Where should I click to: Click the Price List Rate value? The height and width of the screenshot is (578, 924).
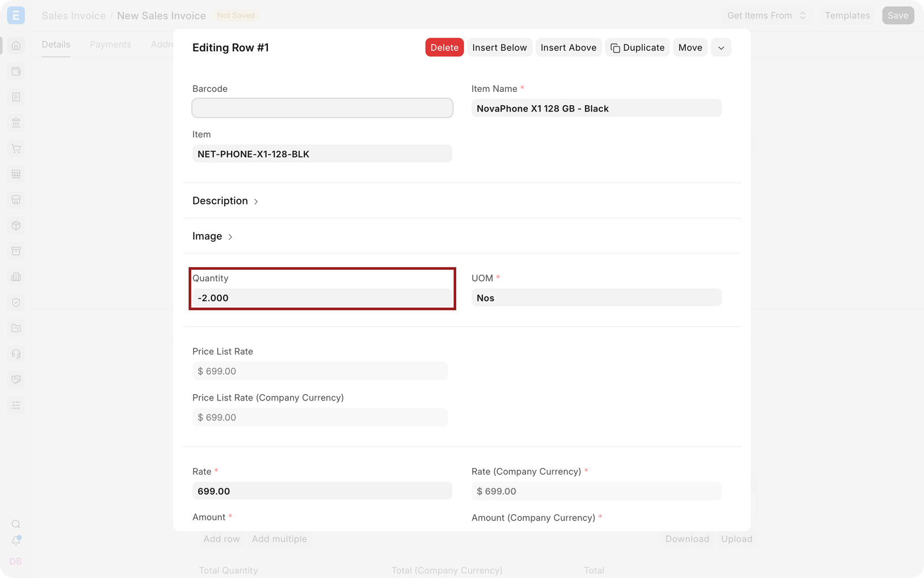point(320,371)
